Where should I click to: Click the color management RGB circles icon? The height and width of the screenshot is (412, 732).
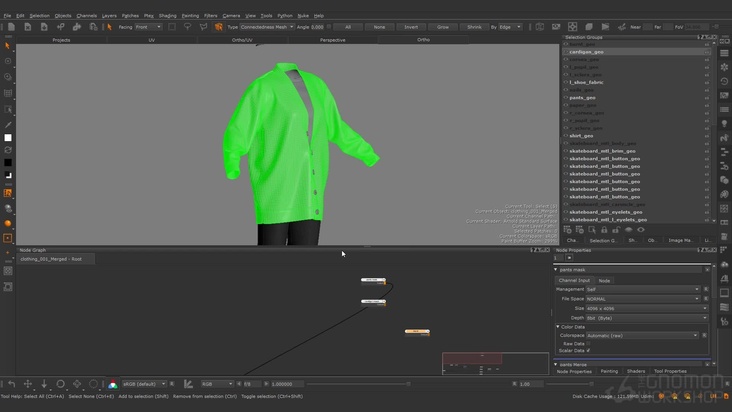(x=113, y=384)
